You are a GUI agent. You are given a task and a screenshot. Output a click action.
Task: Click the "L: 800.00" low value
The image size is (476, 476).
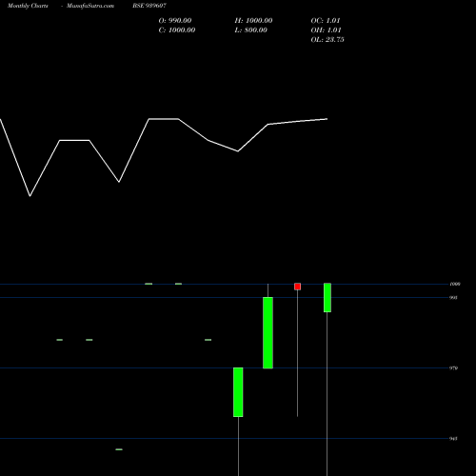click(x=250, y=30)
